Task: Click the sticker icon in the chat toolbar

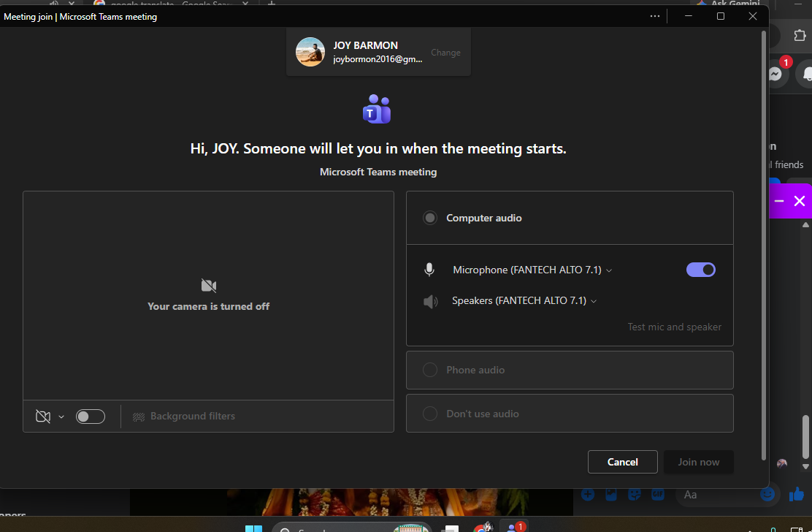Action: [635, 494]
